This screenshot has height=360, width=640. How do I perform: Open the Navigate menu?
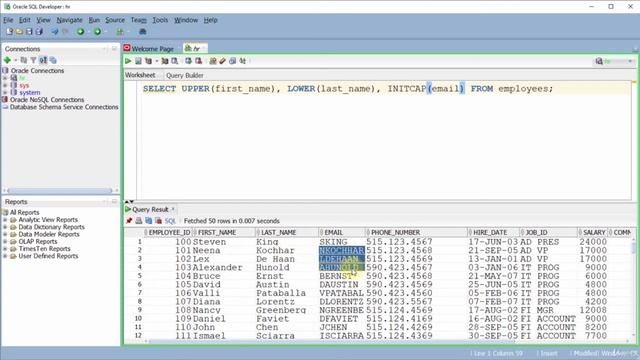click(x=69, y=20)
